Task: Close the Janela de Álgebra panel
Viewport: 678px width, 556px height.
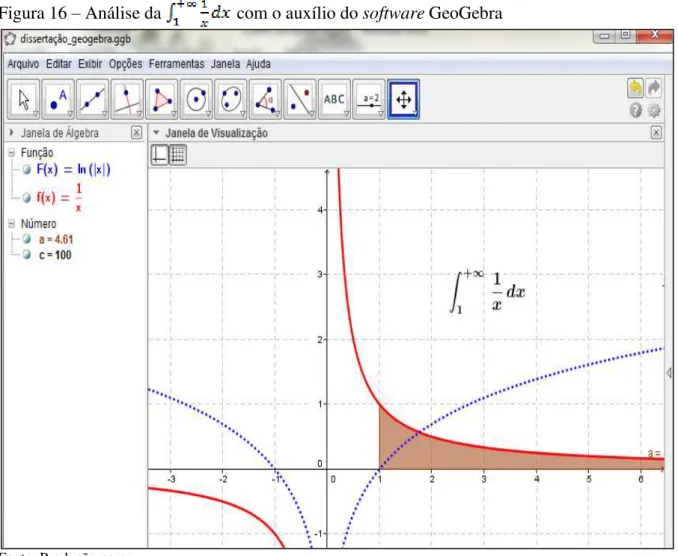Action: pyautogui.click(x=136, y=133)
